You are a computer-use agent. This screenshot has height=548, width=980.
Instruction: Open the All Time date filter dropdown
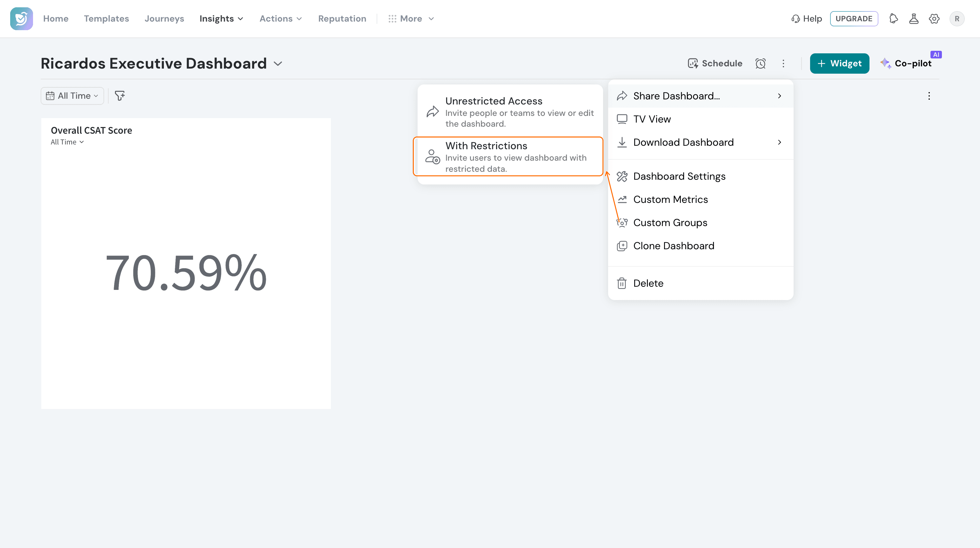72,96
